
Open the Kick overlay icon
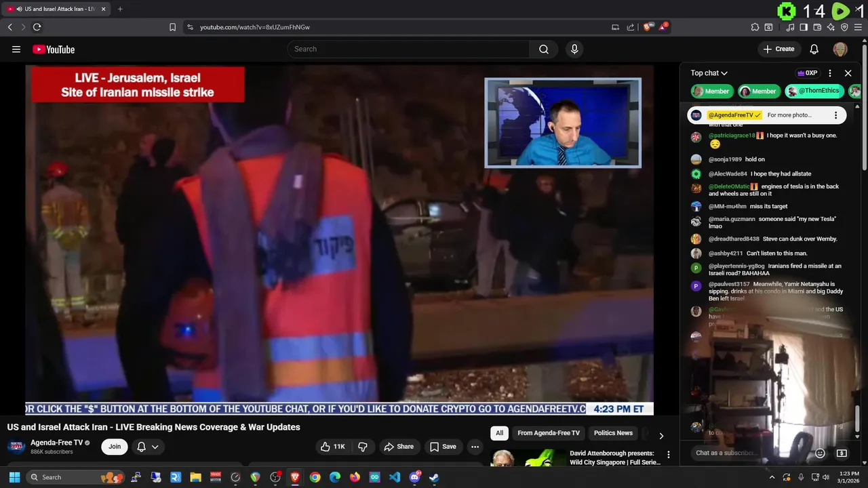click(786, 11)
